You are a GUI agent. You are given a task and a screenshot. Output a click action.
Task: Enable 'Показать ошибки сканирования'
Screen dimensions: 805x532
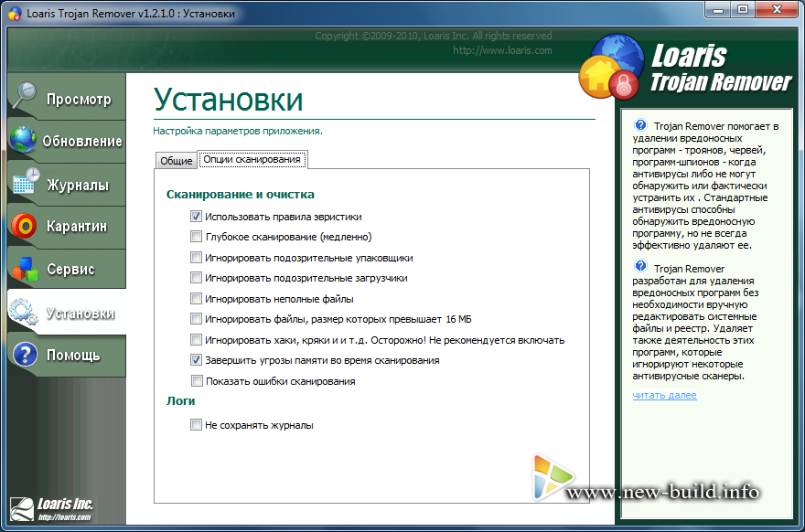196,380
